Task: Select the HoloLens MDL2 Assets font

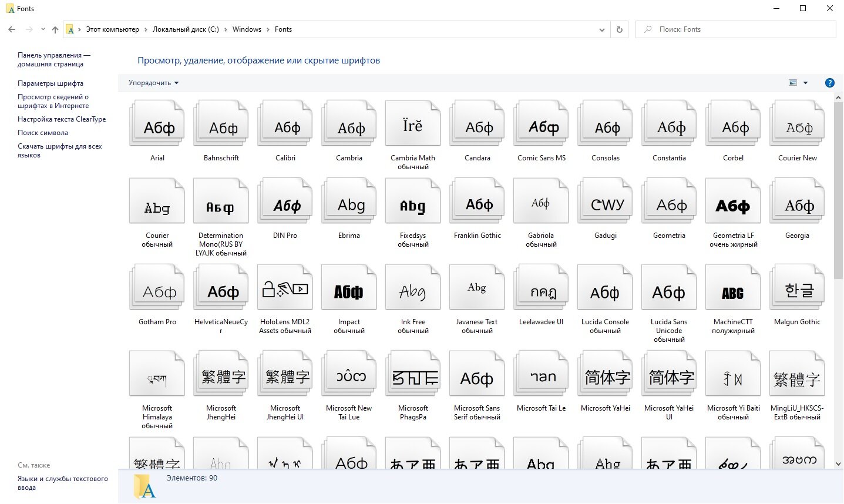Action: click(x=285, y=287)
